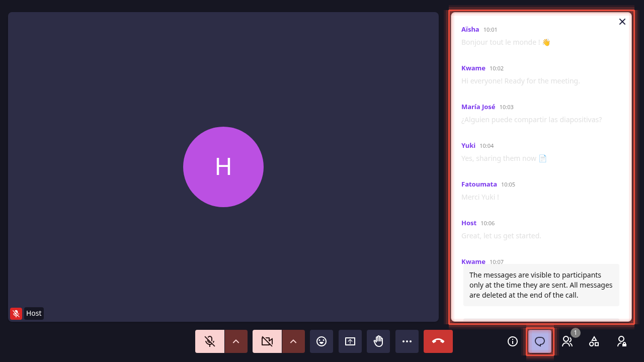Click 'Hi everyone! Ready for the meeting.' message
Image resolution: width=644 pixels, height=362 pixels.
pos(521,81)
